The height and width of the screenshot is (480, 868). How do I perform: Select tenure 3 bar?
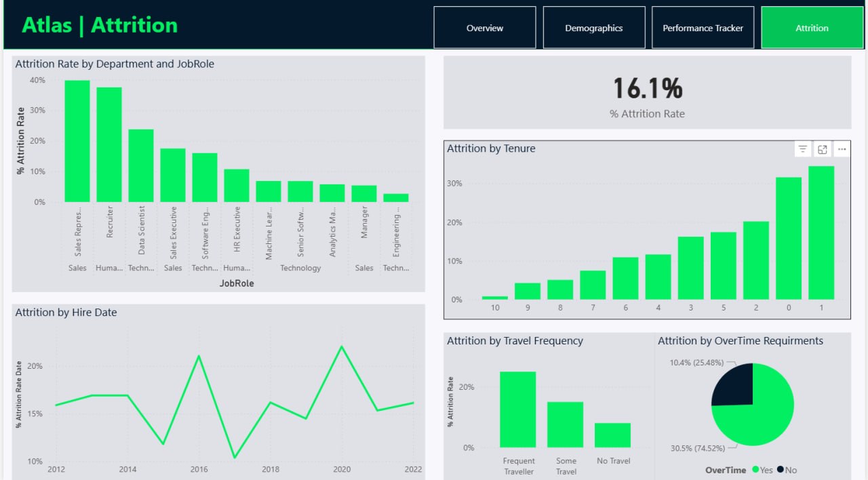[x=691, y=268]
